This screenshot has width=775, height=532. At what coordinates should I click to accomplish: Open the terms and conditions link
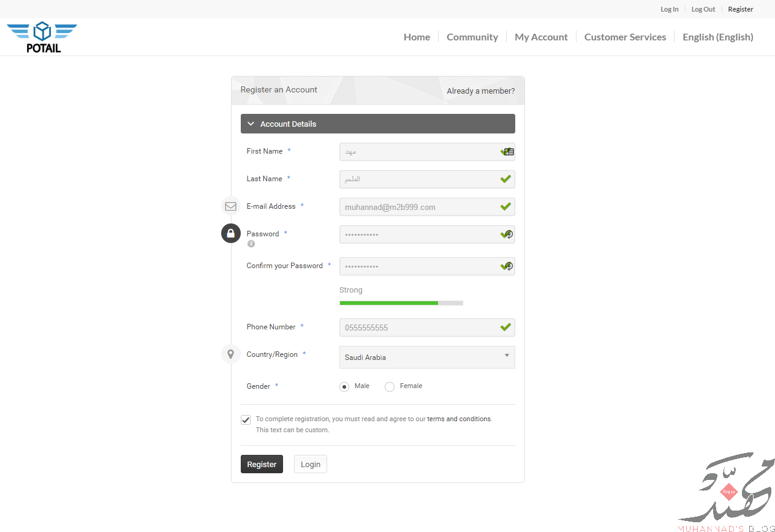[459, 419]
